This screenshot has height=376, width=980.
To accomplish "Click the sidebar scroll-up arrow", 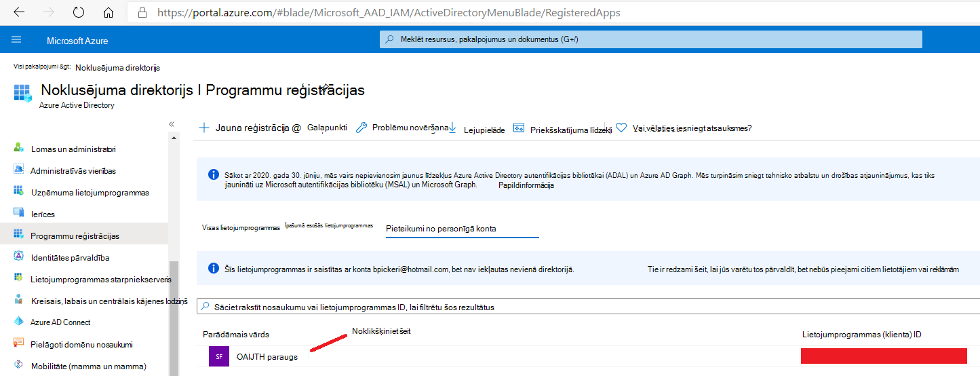I will pos(174,138).
